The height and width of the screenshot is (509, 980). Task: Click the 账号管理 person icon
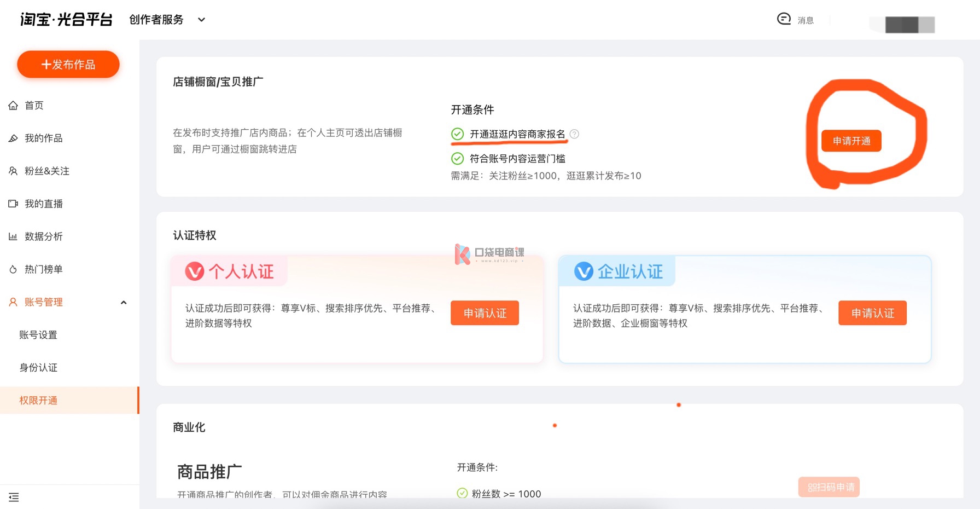tap(13, 302)
